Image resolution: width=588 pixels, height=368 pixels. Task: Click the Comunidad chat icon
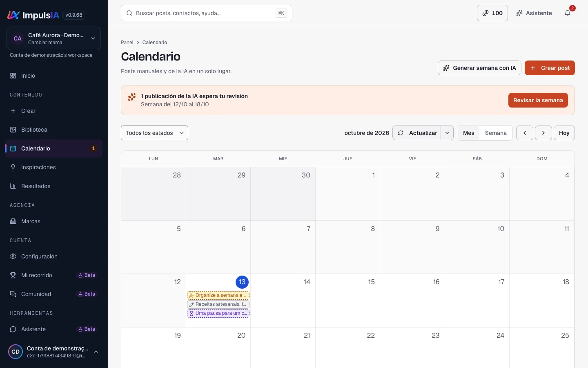tap(13, 294)
